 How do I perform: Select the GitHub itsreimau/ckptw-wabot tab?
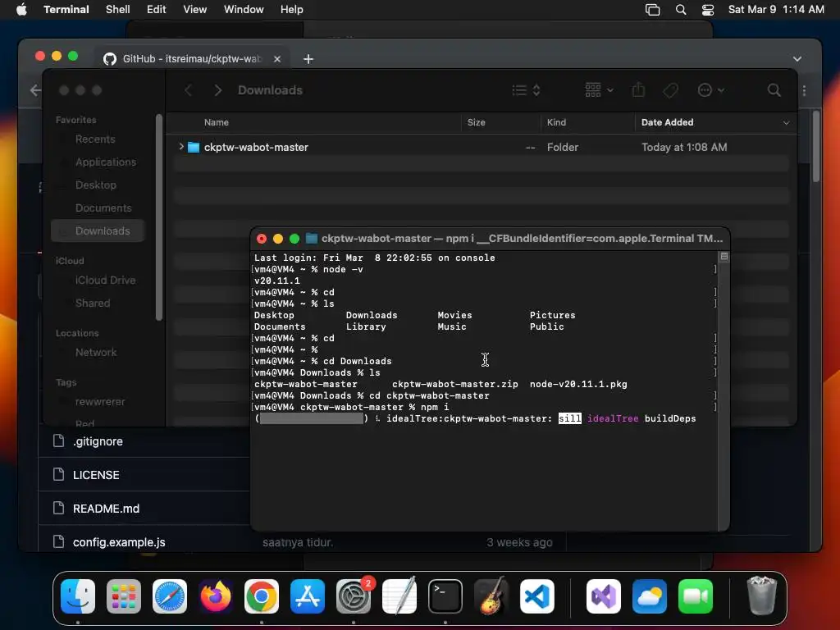pyautogui.click(x=192, y=58)
